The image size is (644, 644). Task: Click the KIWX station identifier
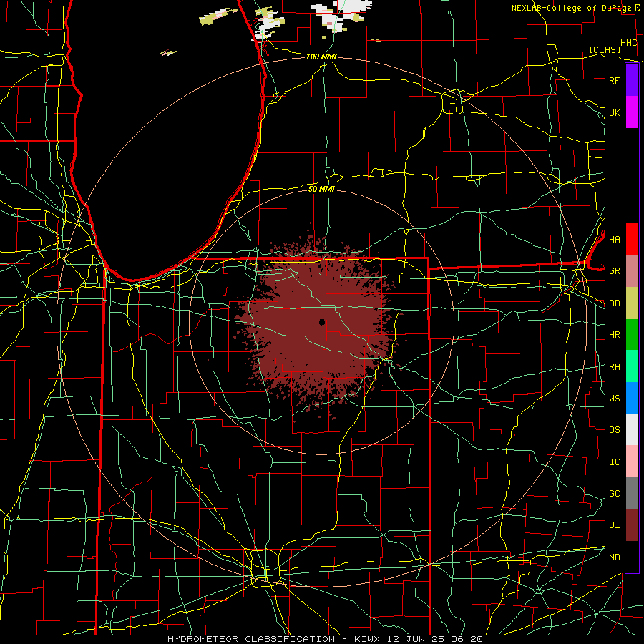click(369, 639)
